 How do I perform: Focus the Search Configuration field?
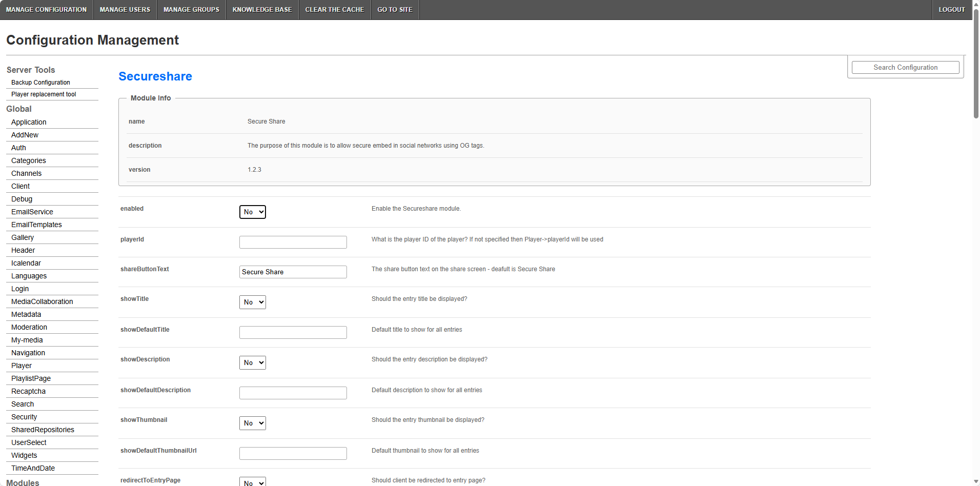pos(906,68)
